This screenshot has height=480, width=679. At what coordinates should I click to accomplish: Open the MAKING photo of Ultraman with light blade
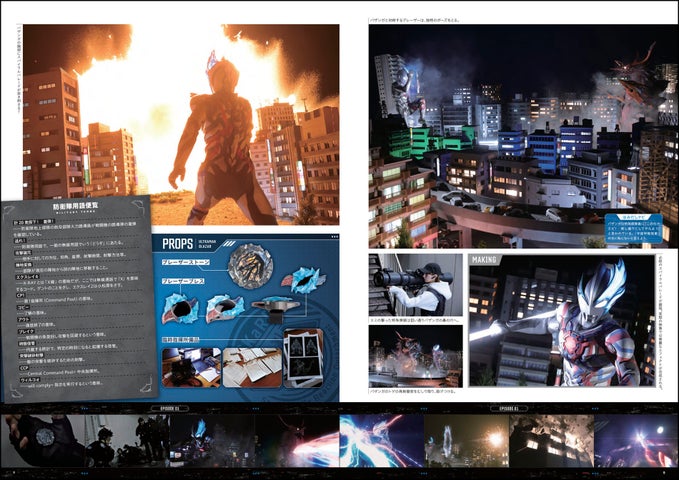pos(562,321)
